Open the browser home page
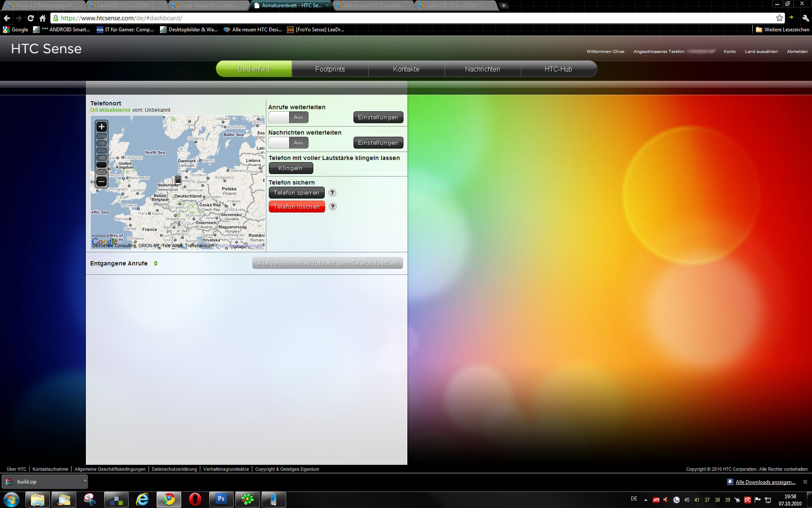This screenshot has height=508, width=812. (x=42, y=18)
